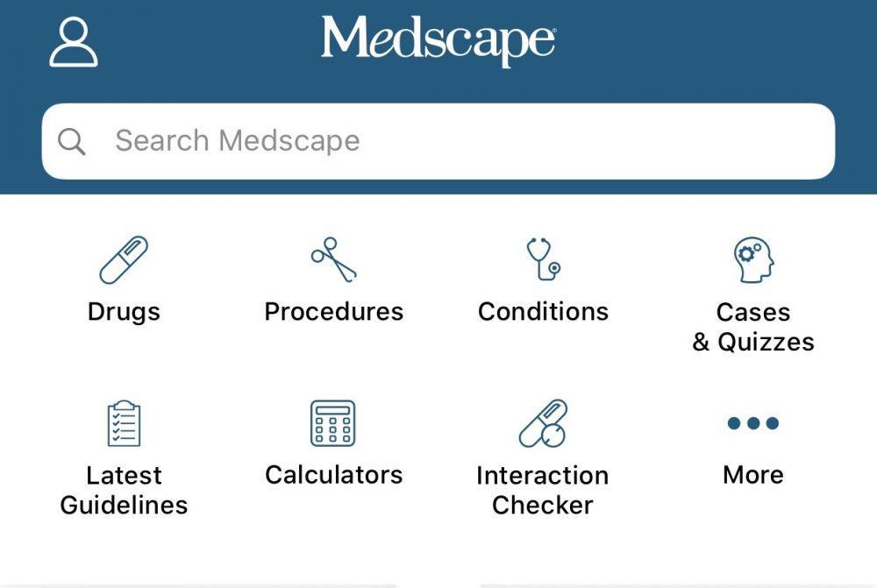
Task: Choose the Procedures label
Action: coord(334,311)
